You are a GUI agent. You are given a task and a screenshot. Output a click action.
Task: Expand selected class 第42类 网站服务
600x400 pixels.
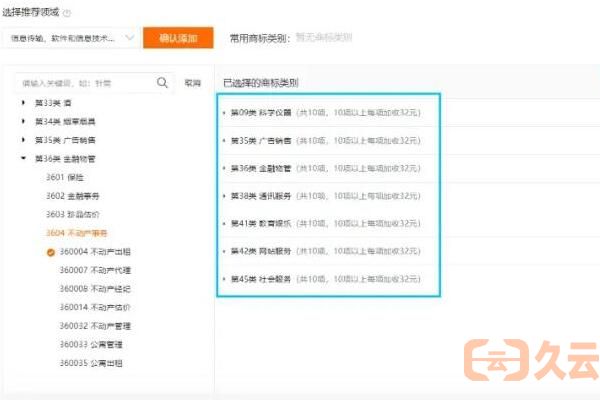[x=224, y=252]
